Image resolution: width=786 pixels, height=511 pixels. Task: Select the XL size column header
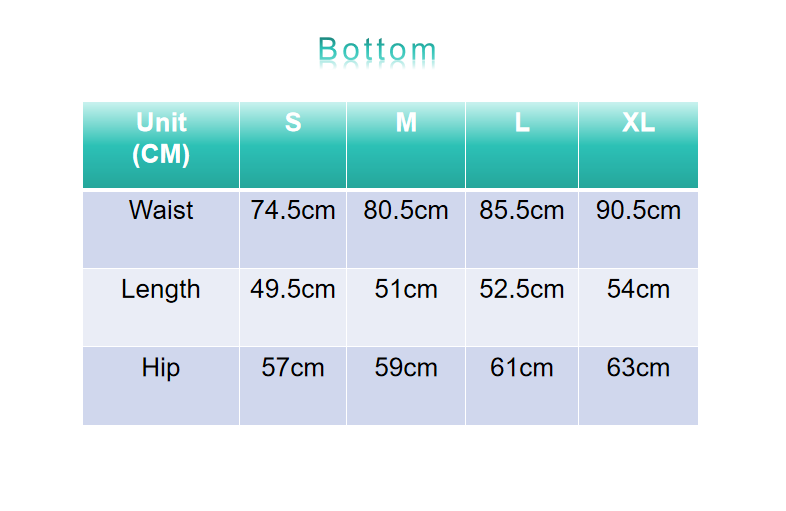pyautogui.click(x=638, y=123)
